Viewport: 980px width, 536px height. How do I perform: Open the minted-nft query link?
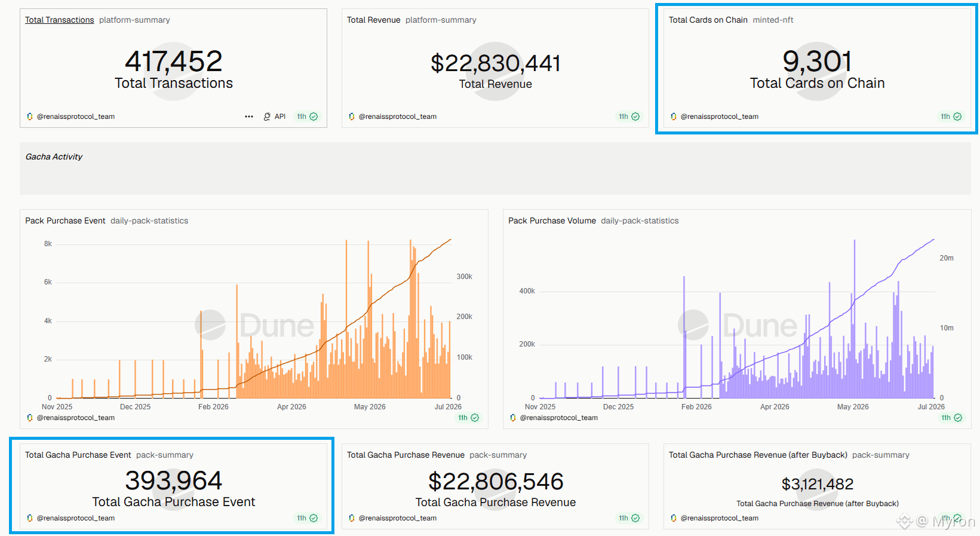click(773, 20)
